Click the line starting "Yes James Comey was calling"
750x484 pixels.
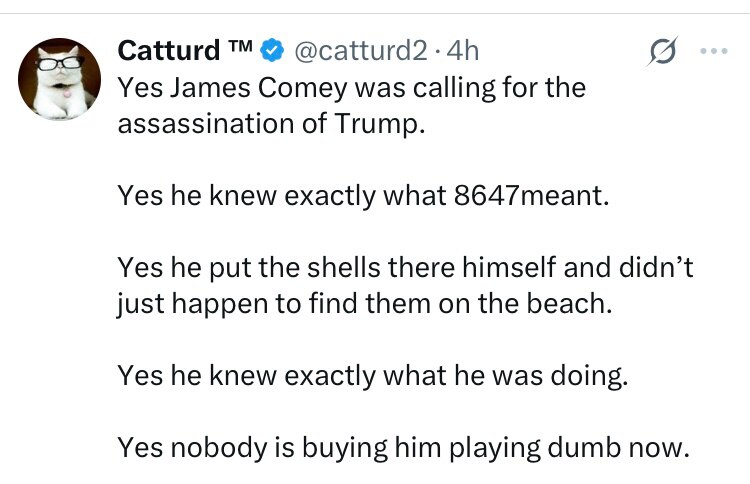(x=351, y=87)
